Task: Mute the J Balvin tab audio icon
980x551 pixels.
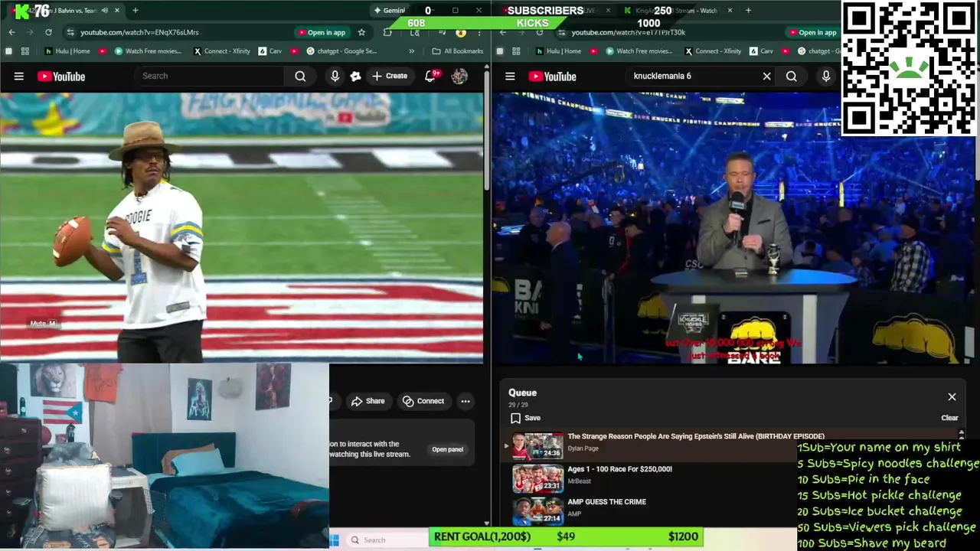Action: point(105,11)
